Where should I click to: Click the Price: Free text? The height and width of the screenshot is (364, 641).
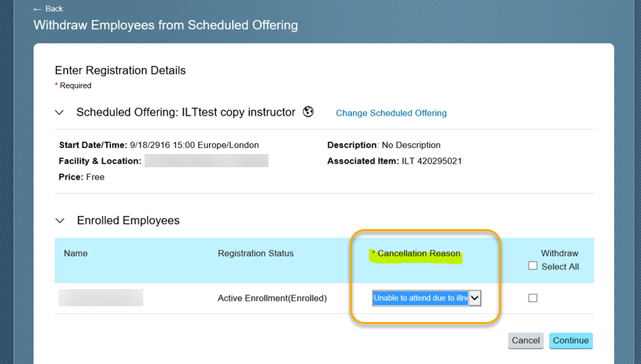coord(81,177)
